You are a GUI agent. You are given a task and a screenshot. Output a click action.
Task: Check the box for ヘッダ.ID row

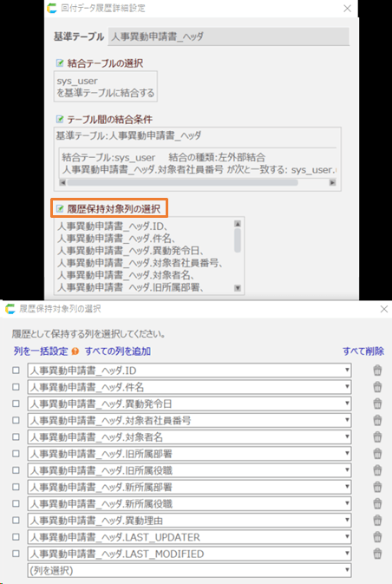(16, 371)
